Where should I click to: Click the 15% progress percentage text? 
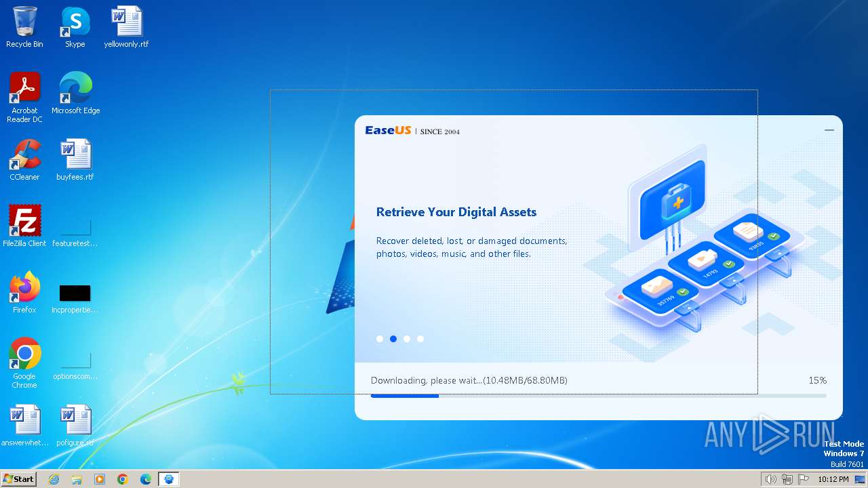(817, 380)
